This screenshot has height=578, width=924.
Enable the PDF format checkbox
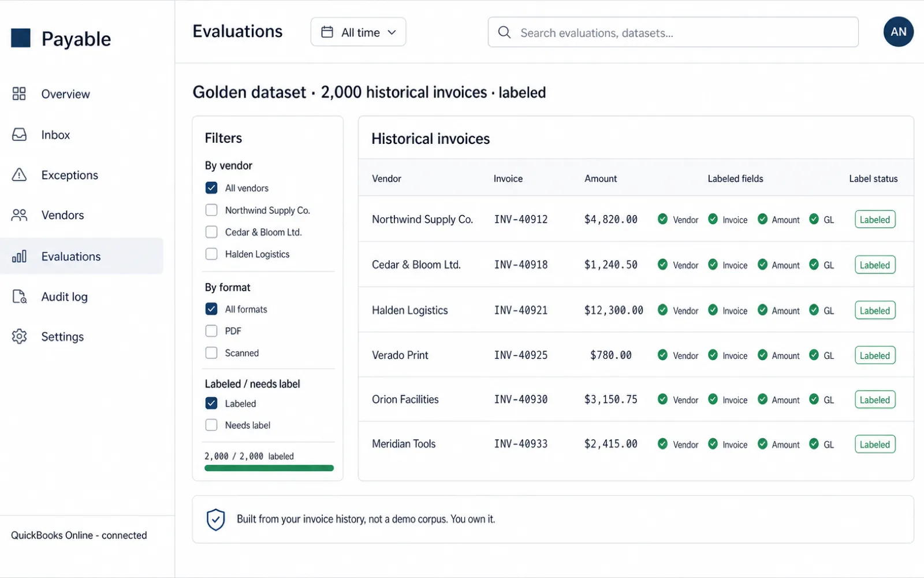[x=211, y=331]
